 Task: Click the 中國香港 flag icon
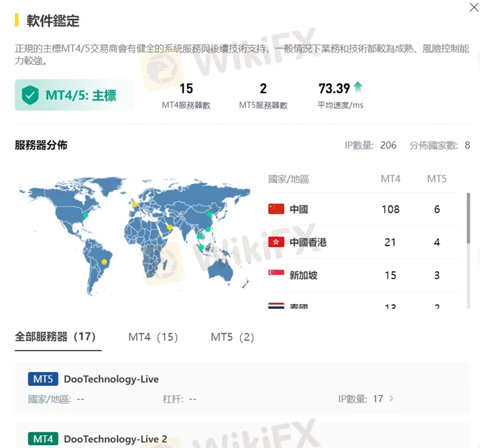click(x=276, y=242)
